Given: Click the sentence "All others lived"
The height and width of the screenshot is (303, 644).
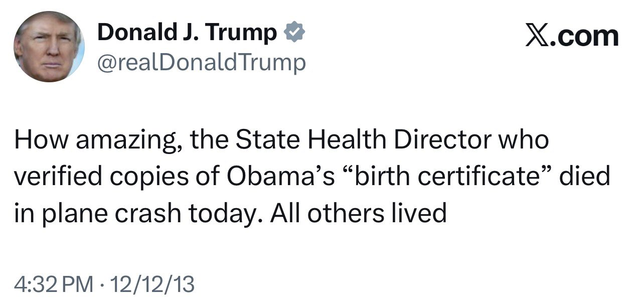Looking at the screenshot, I should click(358, 214).
